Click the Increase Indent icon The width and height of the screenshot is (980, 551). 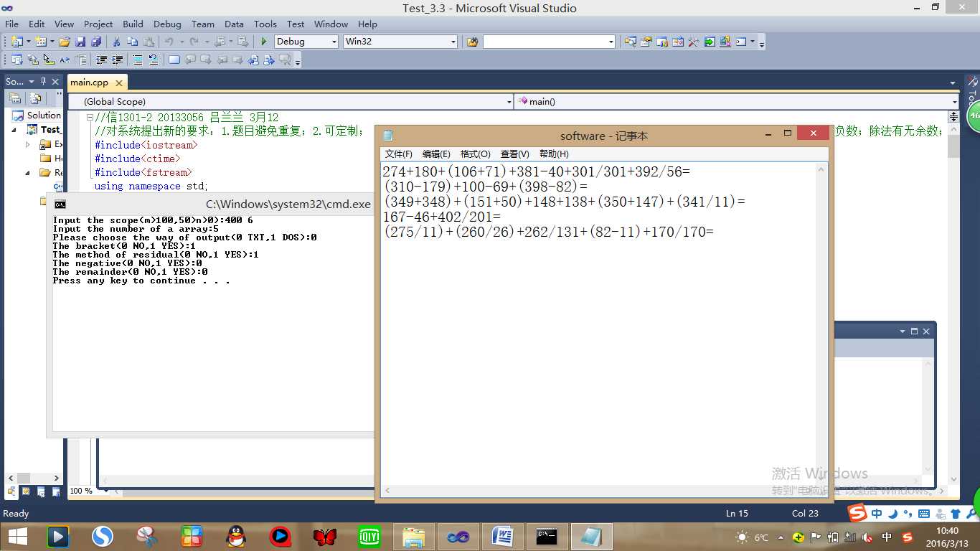point(118,60)
